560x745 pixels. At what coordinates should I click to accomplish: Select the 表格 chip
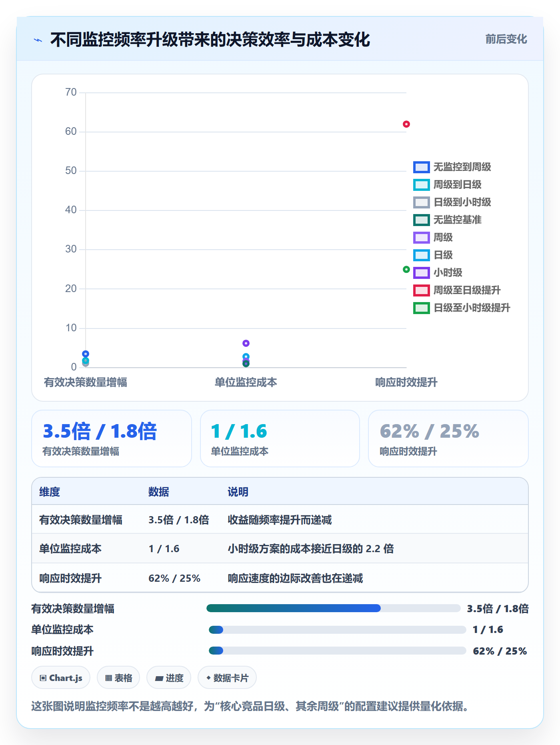coord(118,678)
